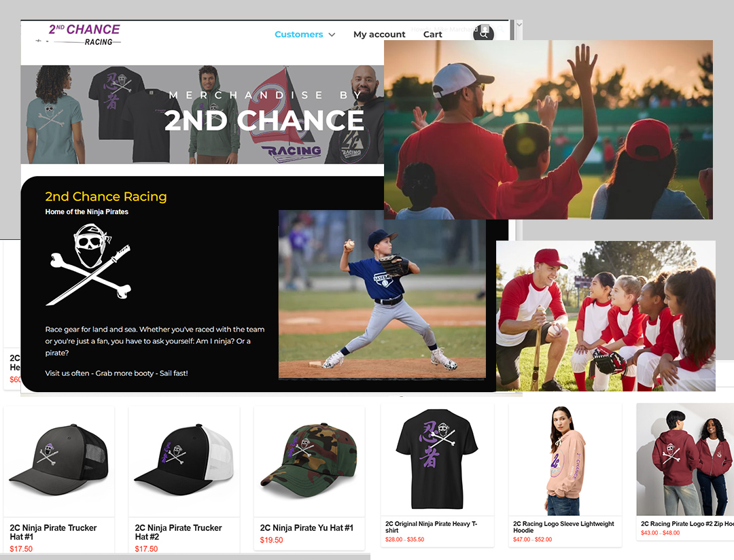
Task: Click the scrollbar down arrow at top right
Action: coord(519,24)
